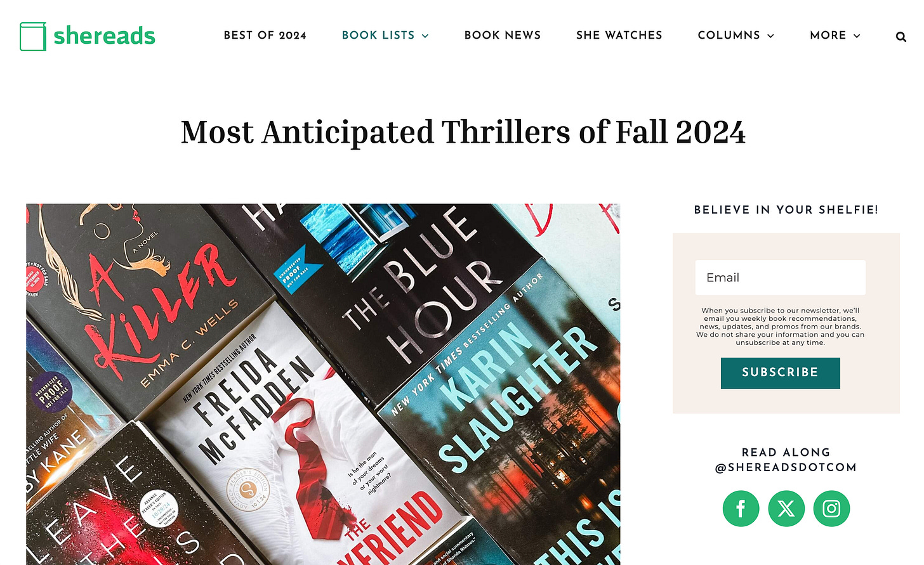Visit the Facebook social icon
924x565 pixels.
pos(741,509)
